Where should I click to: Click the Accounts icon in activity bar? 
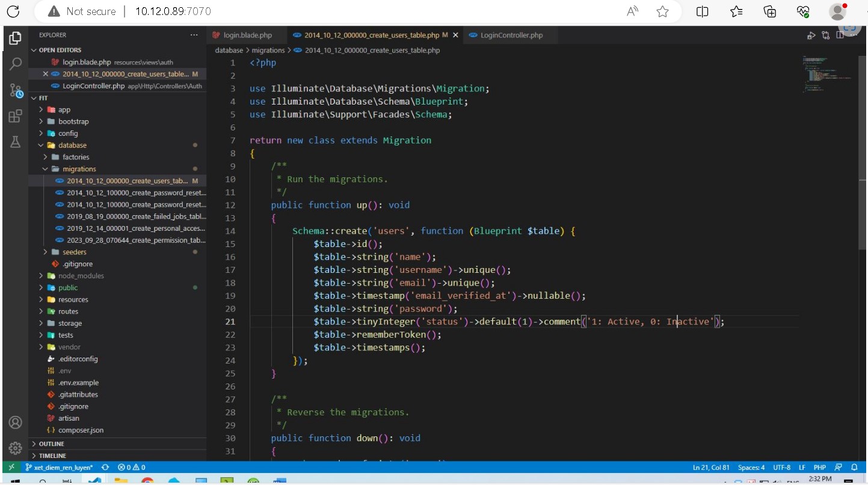tap(16, 422)
